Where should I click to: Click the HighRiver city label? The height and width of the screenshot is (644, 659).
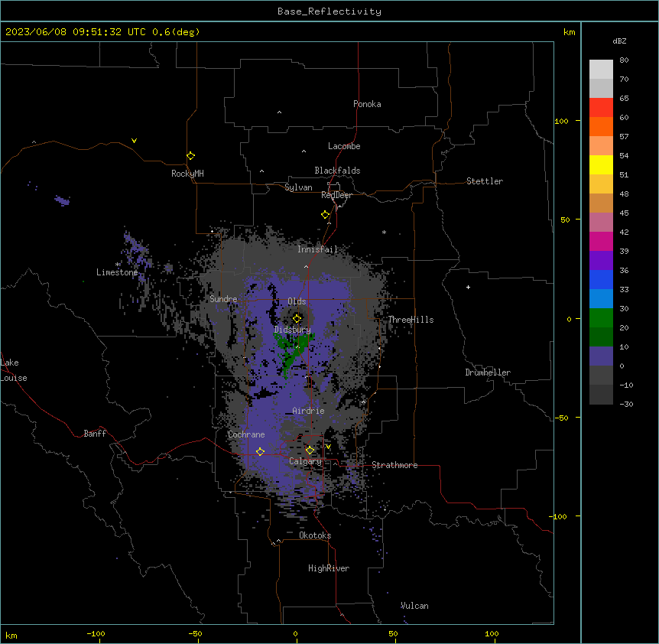pyautogui.click(x=329, y=568)
